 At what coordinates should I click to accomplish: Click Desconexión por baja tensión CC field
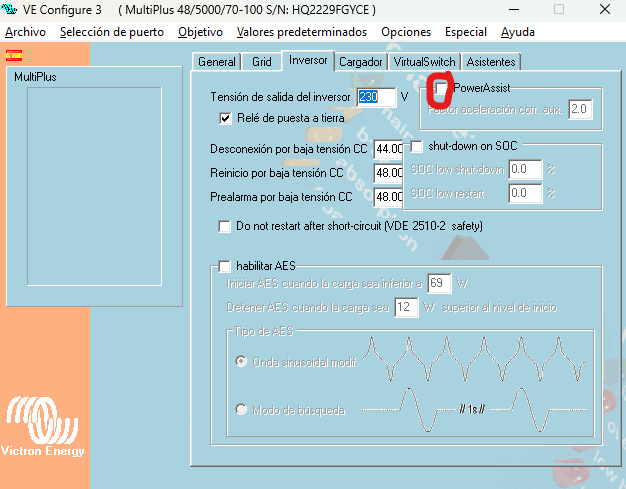pyautogui.click(x=388, y=149)
